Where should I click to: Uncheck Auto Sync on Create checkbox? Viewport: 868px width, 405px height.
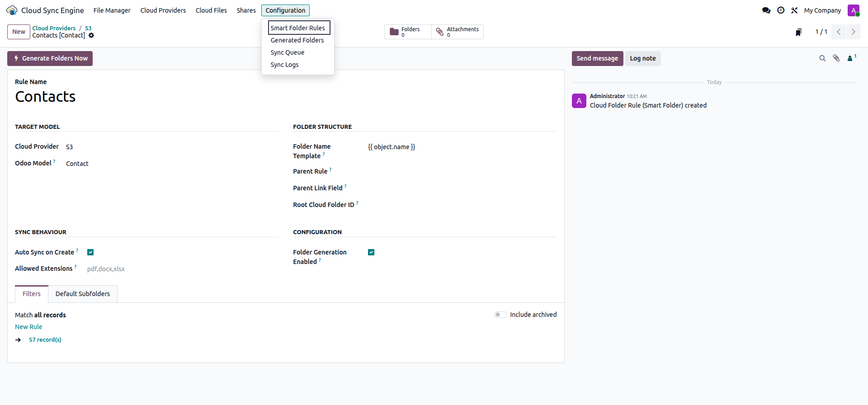[x=90, y=252]
